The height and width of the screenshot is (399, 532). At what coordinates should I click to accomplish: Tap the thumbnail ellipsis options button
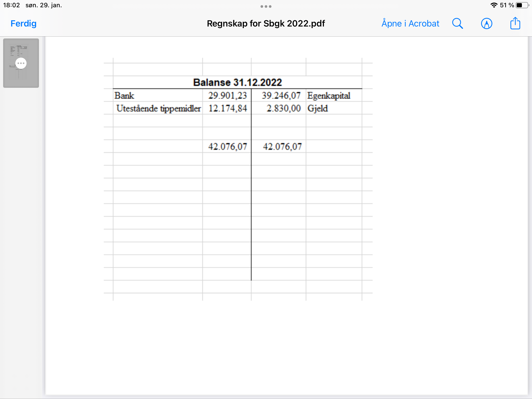[21, 63]
